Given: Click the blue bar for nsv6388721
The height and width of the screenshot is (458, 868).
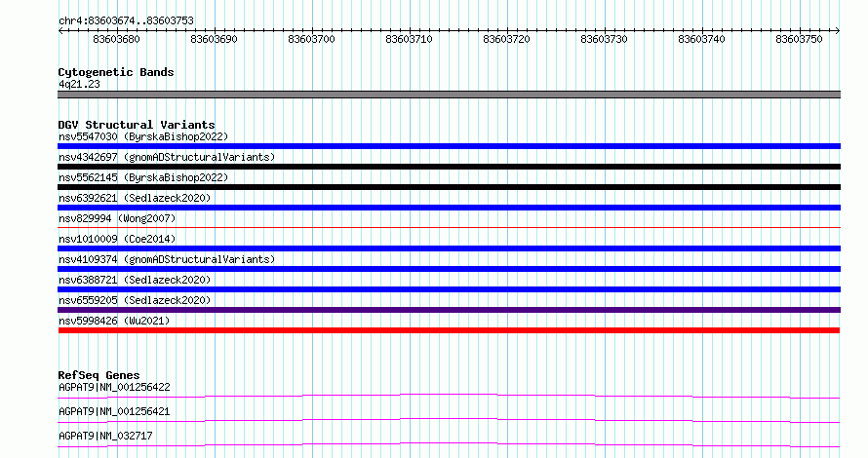Looking at the screenshot, I should 449,289.
